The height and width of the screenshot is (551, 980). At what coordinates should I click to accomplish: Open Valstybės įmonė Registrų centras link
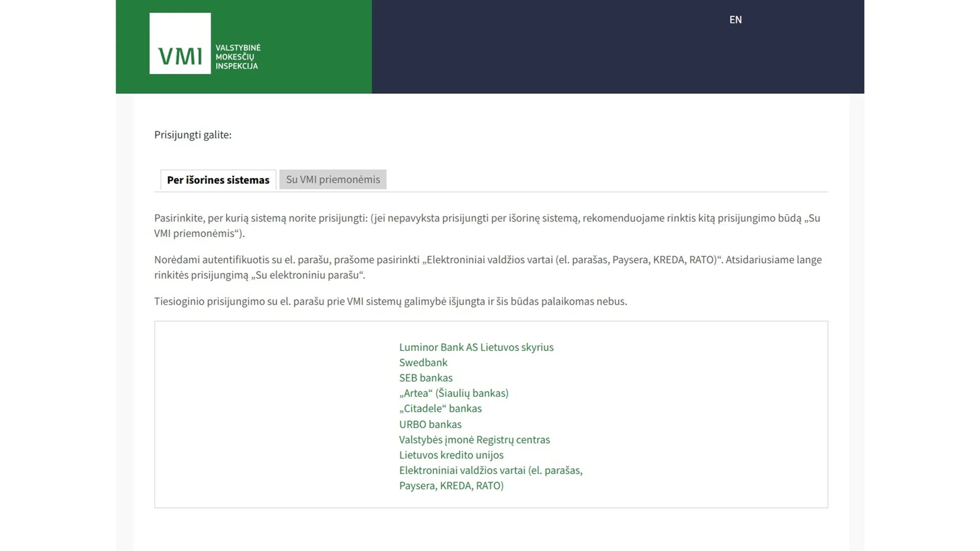click(x=474, y=440)
